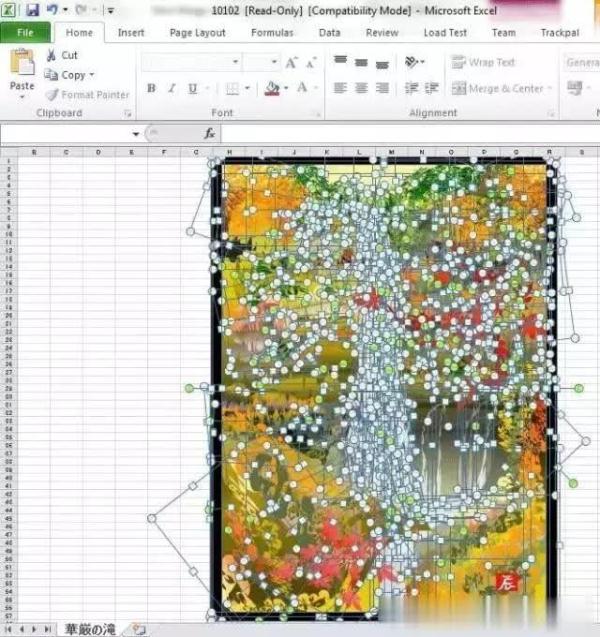Viewport: 600px width, 637px height.
Task: Expand the Paste options arrow
Action: click(22, 97)
